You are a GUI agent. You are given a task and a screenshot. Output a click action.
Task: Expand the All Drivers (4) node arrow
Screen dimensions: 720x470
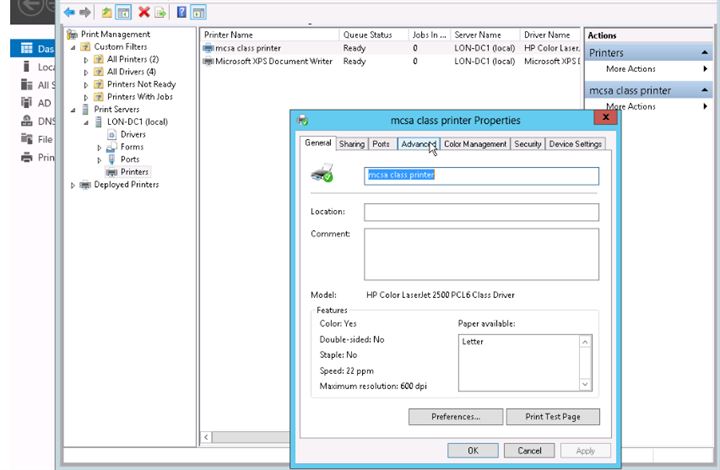86,72
